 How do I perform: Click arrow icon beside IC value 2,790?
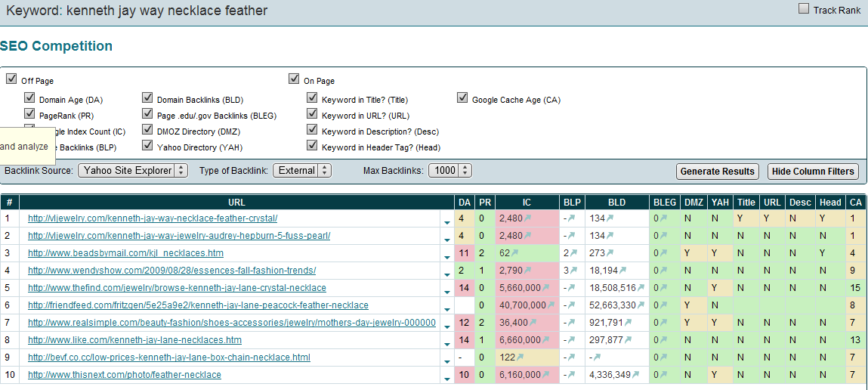[527, 271]
